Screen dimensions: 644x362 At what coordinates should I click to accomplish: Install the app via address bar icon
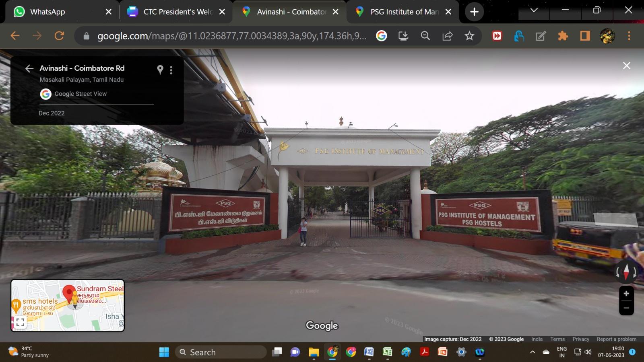click(x=403, y=36)
